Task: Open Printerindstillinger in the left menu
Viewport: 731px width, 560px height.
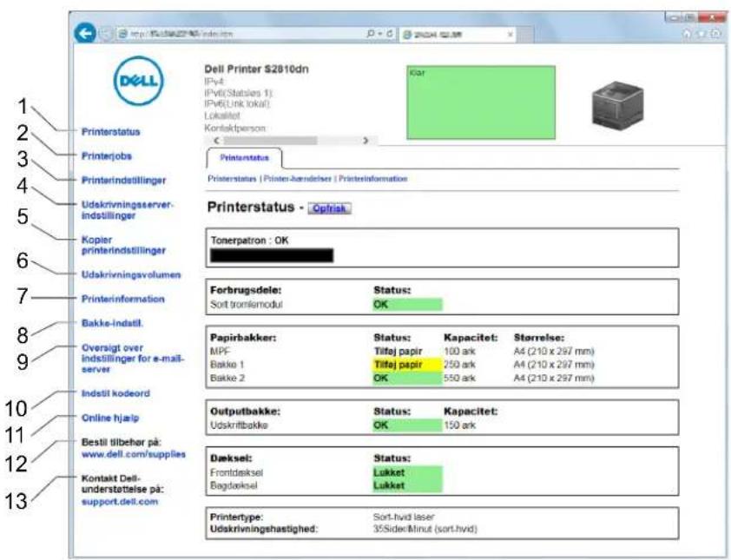Action: (124, 181)
